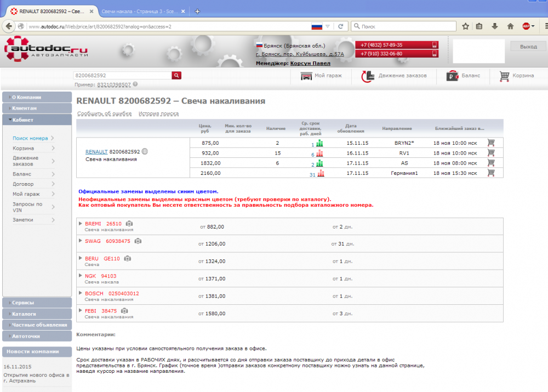This screenshot has width=548, height=392.
Task: Expand the FEBI 38475 offers row
Action: [81, 310]
